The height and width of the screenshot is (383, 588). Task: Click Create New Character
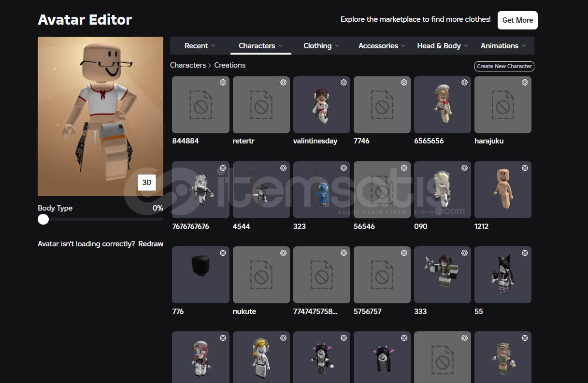[504, 66]
